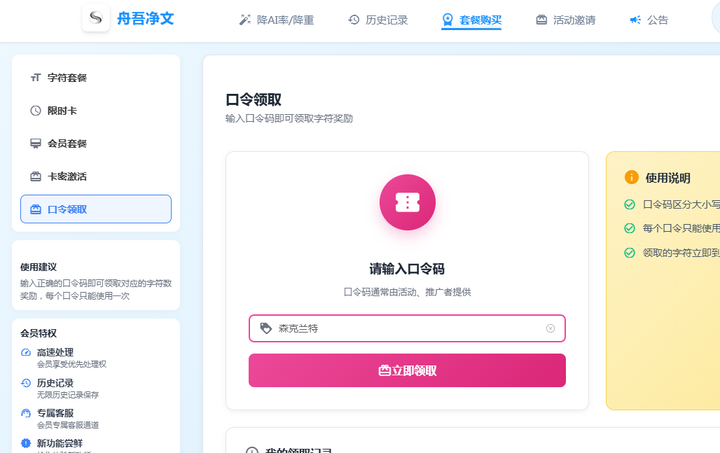Screen dimensions: 720x453
Task: Click the 舟吾净文 logo icon
Action: (96, 18)
